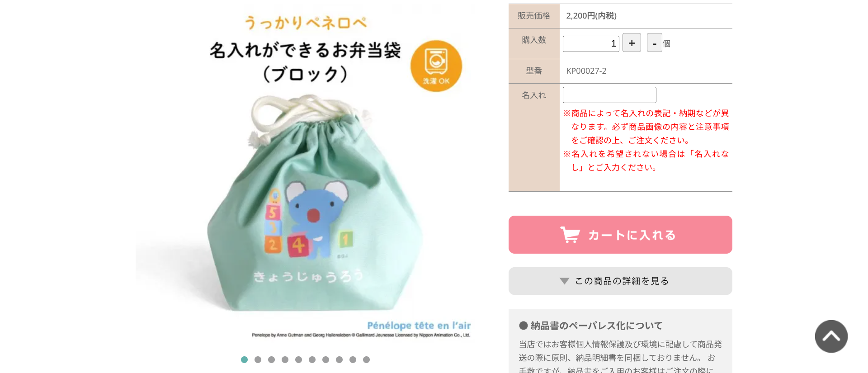Image resolution: width=868 pixels, height=373 pixels.
Task: Click the purchase quantity input field
Action: coord(591,44)
